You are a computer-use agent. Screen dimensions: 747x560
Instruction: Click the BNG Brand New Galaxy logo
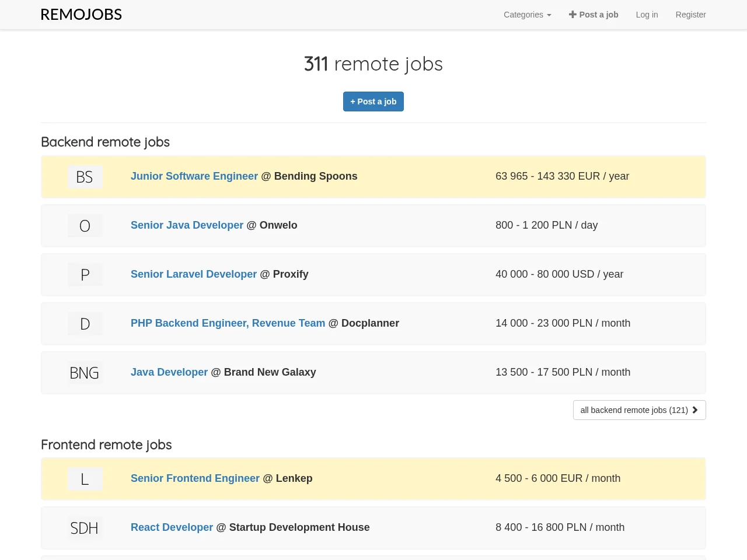(x=85, y=373)
